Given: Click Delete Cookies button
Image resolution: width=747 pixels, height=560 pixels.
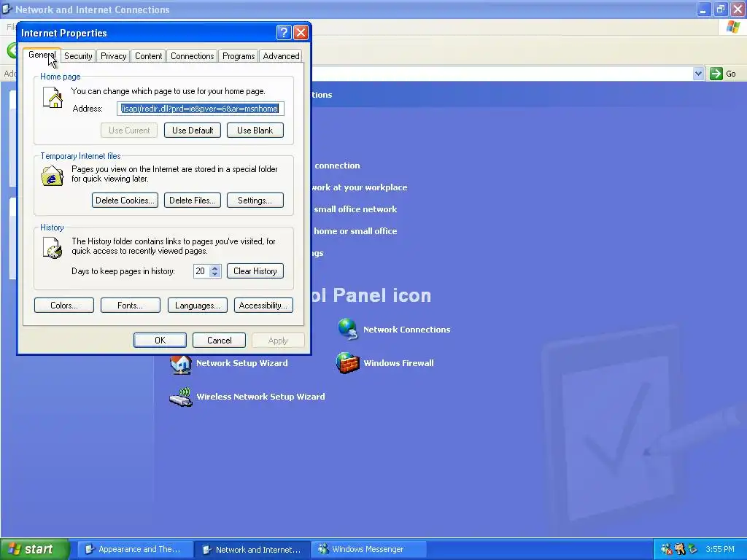Looking at the screenshot, I should (125, 201).
